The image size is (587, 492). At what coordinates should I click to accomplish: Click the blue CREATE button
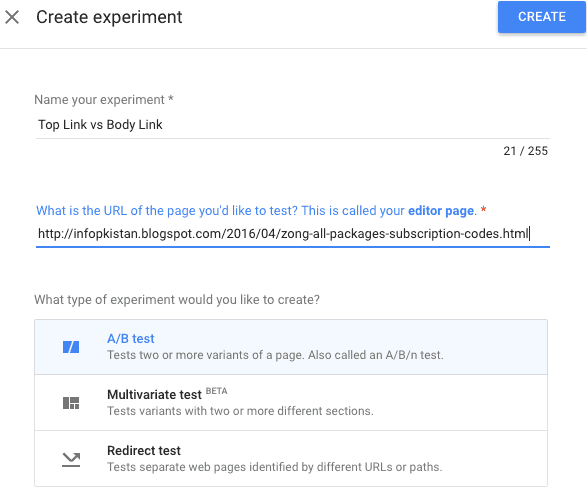click(x=541, y=17)
